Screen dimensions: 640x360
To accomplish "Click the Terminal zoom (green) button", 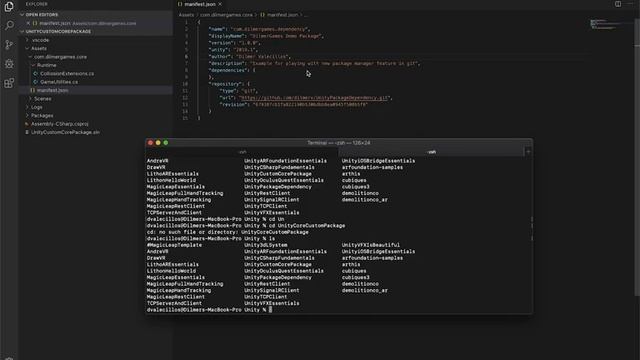I will pos(166,143).
